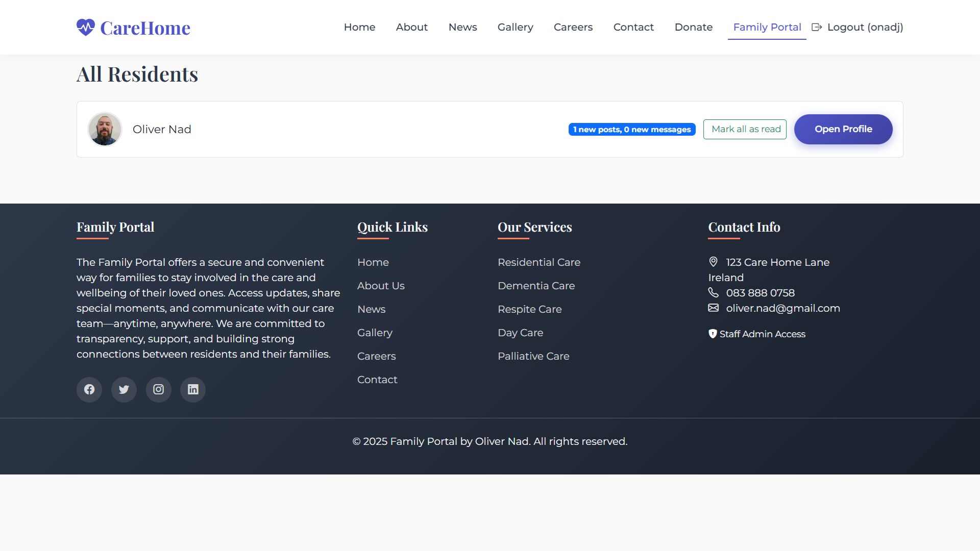Image resolution: width=980 pixels, height=551 pixels.
Task: Open the Facebook social icon
Action: coord(89,390)
